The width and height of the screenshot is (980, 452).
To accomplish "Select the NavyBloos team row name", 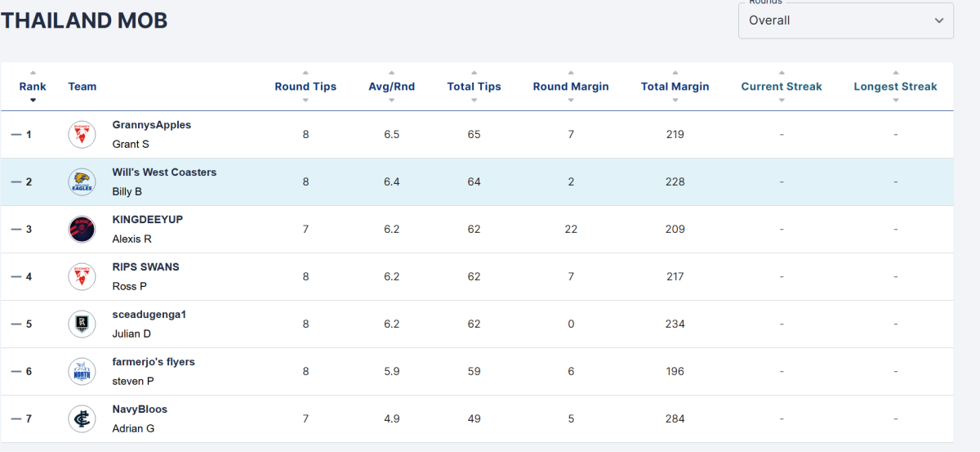I will 140,409.
